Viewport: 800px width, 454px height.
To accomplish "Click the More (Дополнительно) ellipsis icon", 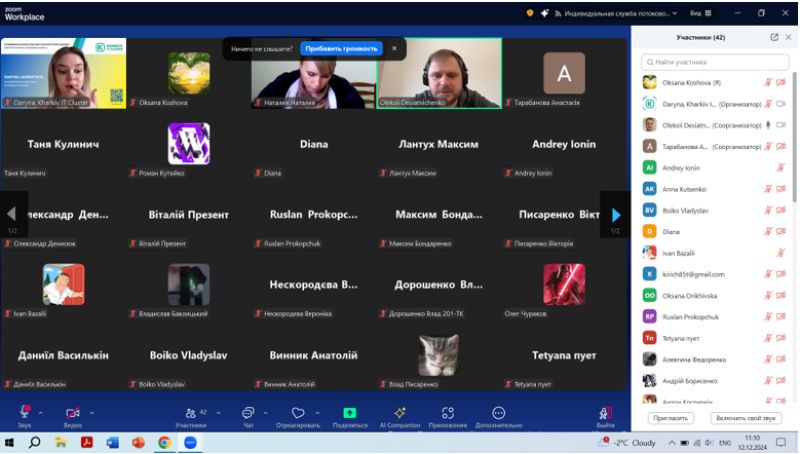I will [498, 413].
